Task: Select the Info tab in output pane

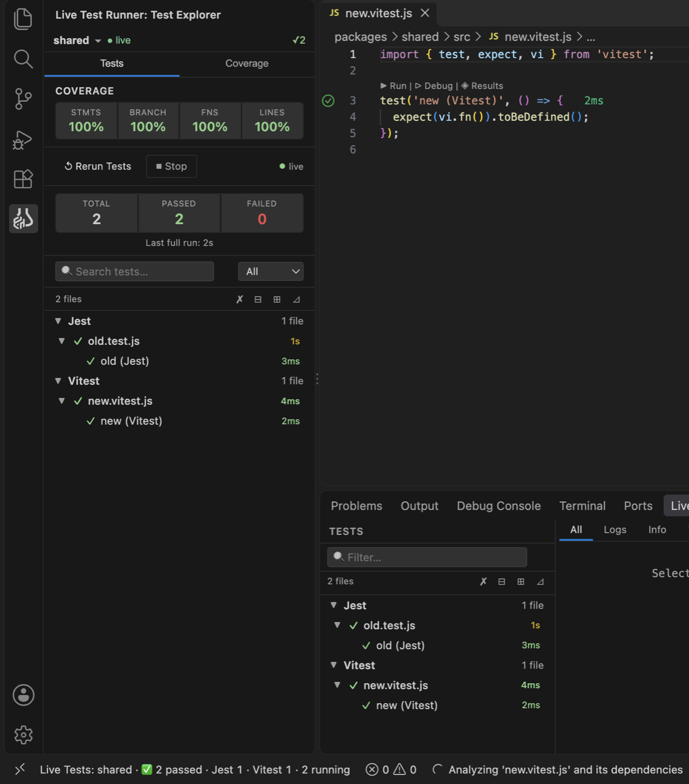Action: (x=657, y=530)
